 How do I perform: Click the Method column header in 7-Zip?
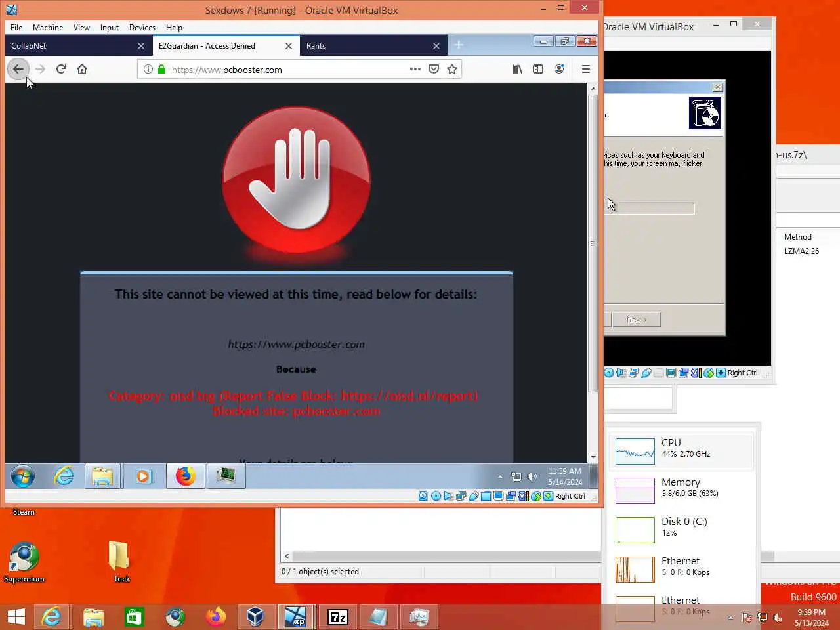click(798, 237)
